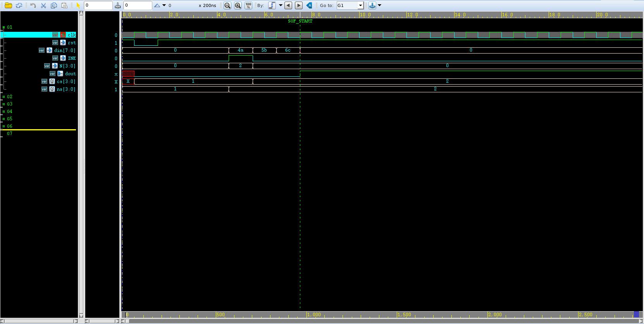
Task: Select the din[7:0] signal name
Action: [65, 50]
